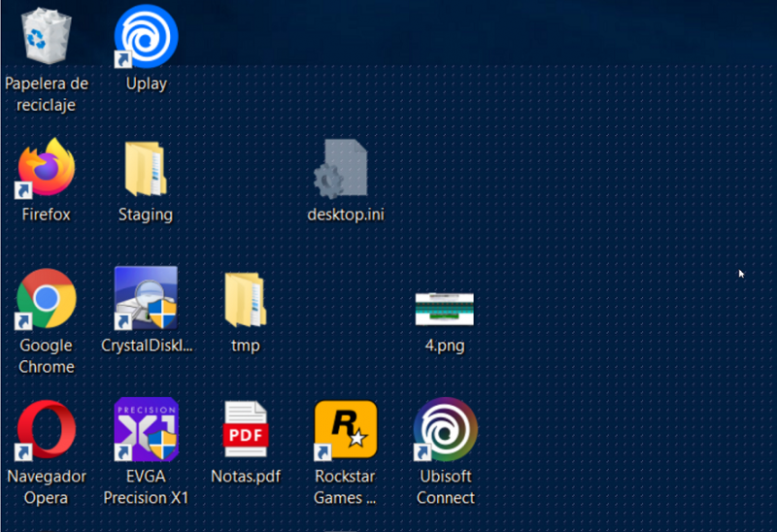Click the "4.png" filename label
Image resolution: width=777 pixels, height=532 pixels.
[444, 346]
